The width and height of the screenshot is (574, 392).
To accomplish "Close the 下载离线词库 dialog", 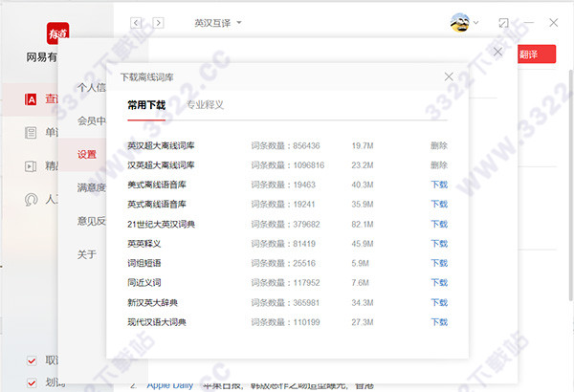I will [x=449, y=76].
